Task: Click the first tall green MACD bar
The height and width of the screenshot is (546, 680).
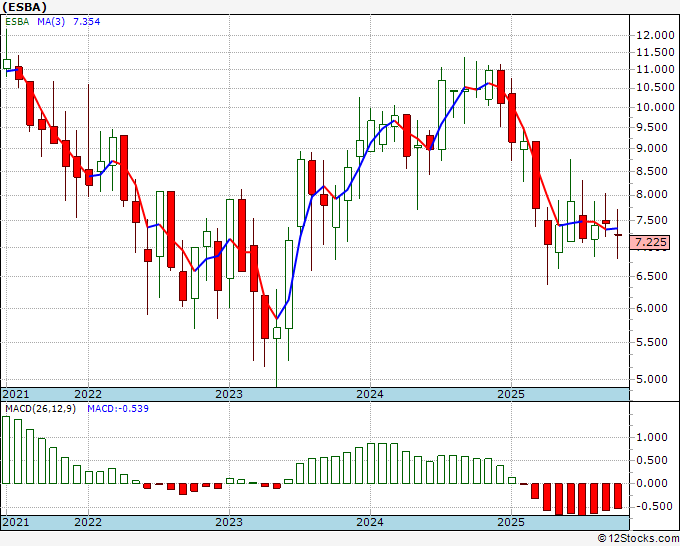Action: click(6, 450)
